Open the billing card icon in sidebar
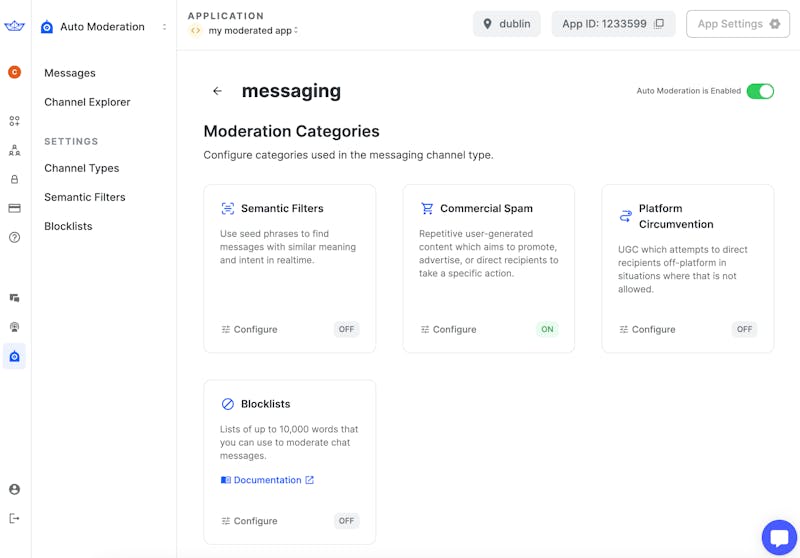The height and width of the screenshot is (558, 800). point(14,208)
